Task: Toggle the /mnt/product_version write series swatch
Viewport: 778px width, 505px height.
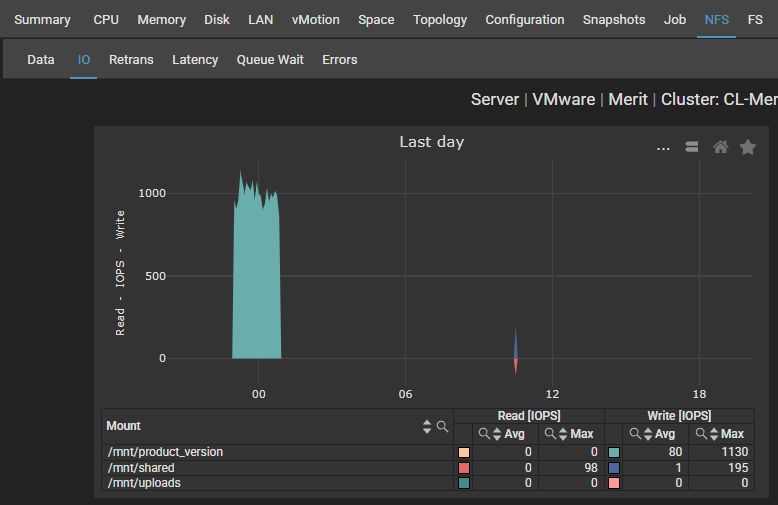Action: click(x=614, y=452)
